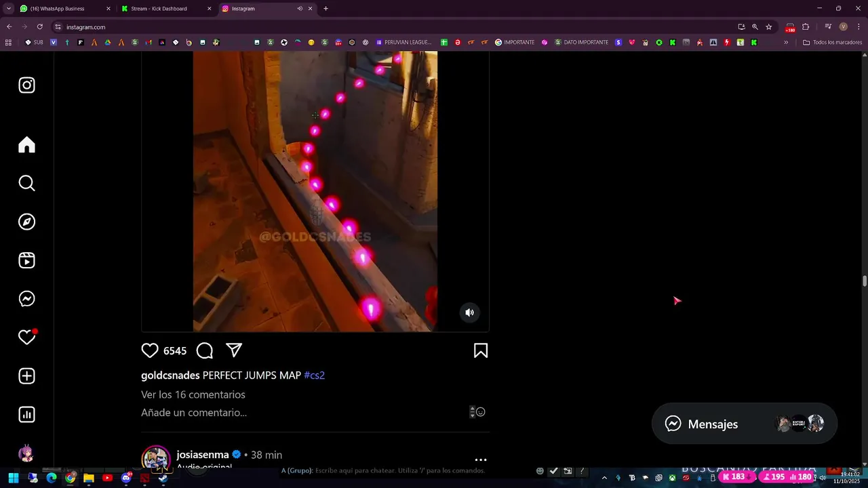Open Windows Start menu

tap(13, 478)
